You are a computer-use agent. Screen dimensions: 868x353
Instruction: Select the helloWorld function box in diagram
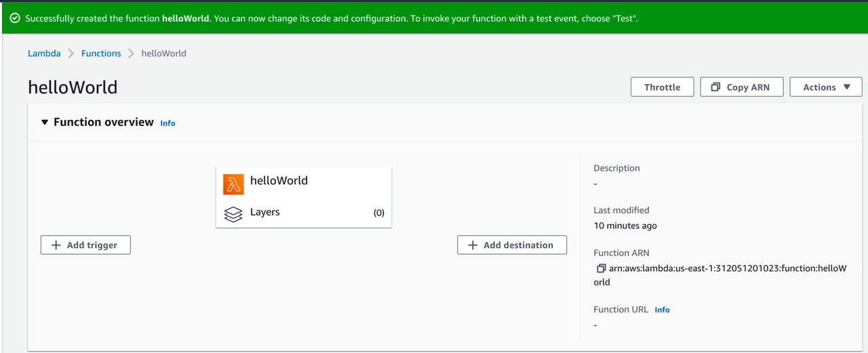pyautogui.click(x=303, y=182)
